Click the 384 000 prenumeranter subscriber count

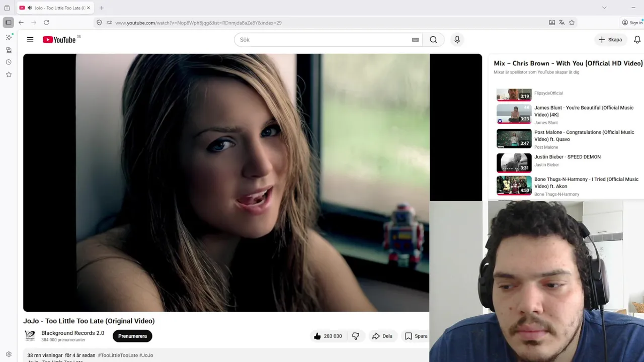(x=63, y=340)
